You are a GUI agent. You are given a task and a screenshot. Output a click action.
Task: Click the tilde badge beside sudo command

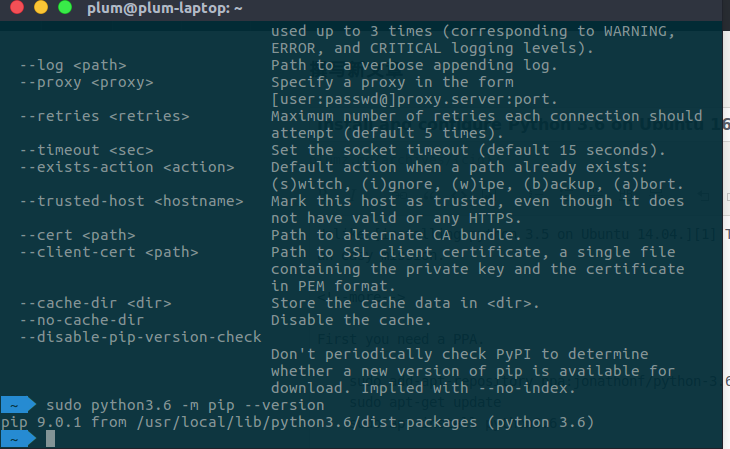pos(16,405)
